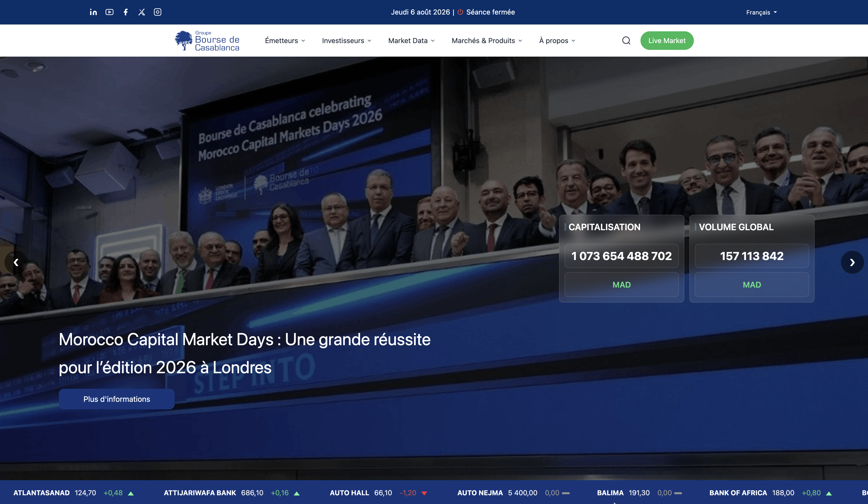Expand the Marchés & Produits menu
This screenshot has width=868, height=504.
click(x=487, y=41)
